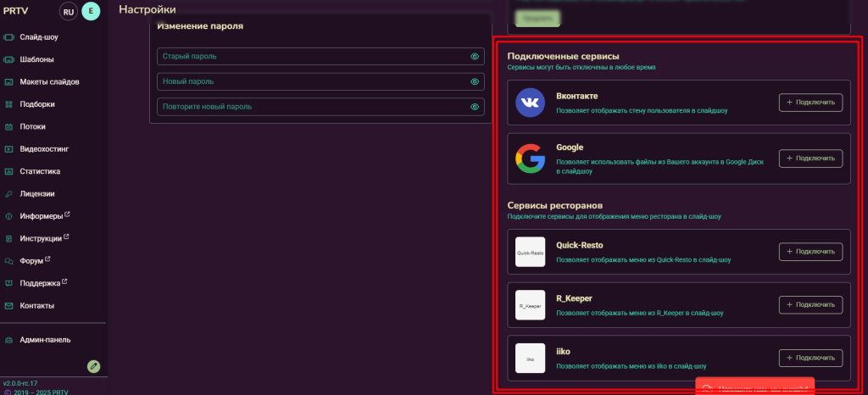Click the Google logo

click(531, 159)
